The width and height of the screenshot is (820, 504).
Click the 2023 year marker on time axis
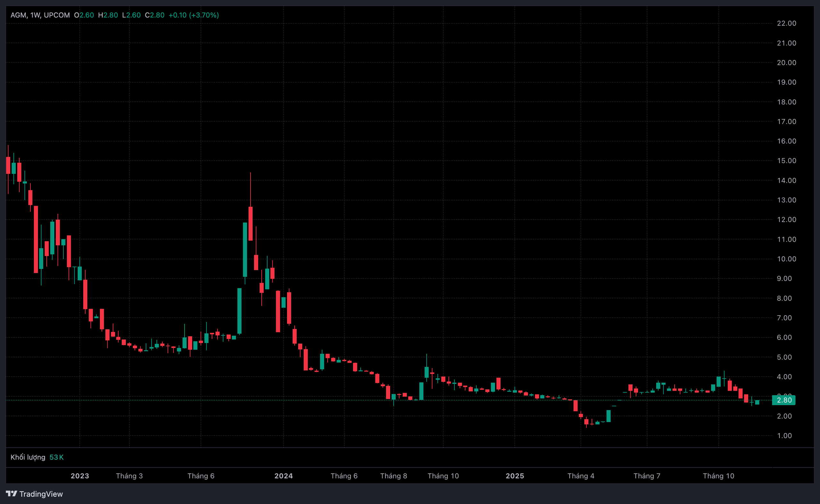[80, 476]
